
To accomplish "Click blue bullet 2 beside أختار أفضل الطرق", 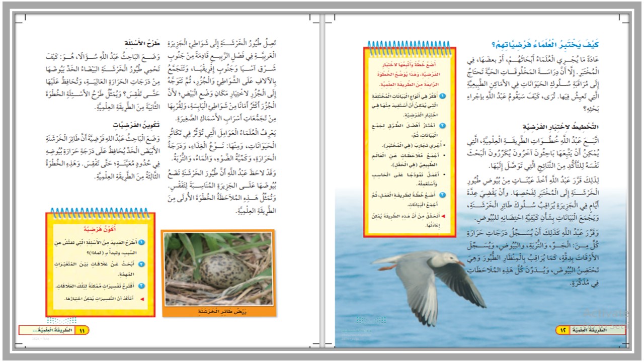I will click(442, 126).
